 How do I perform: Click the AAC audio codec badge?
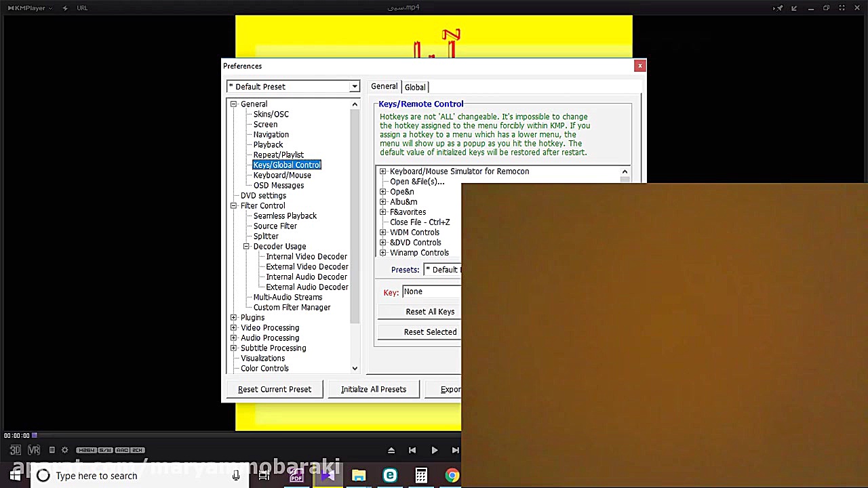122,450
